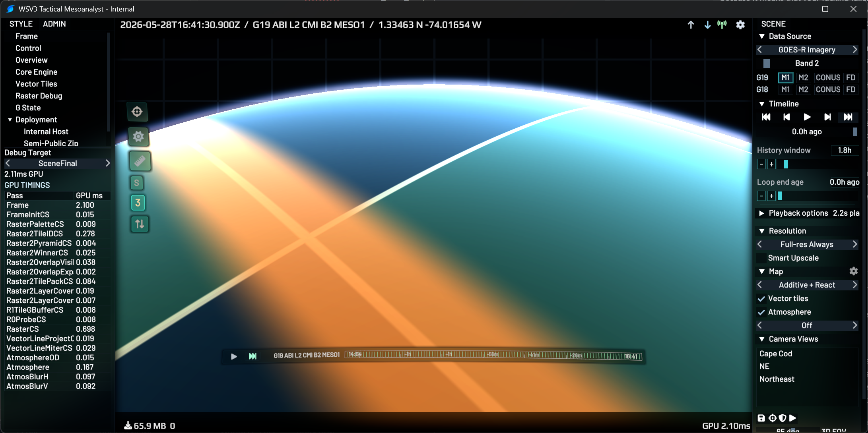Click the History window 1.8h value field
The image size is (868, 433).
click(x=845, y=150)
